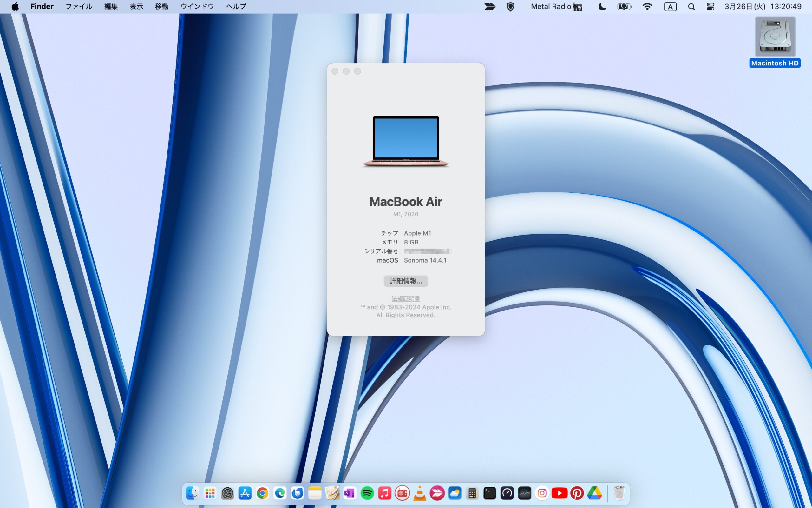The height and width of the screenshot is (508, 812).
Task: Click the shield security menu bar icon
Action: click(x=510, y=7)
